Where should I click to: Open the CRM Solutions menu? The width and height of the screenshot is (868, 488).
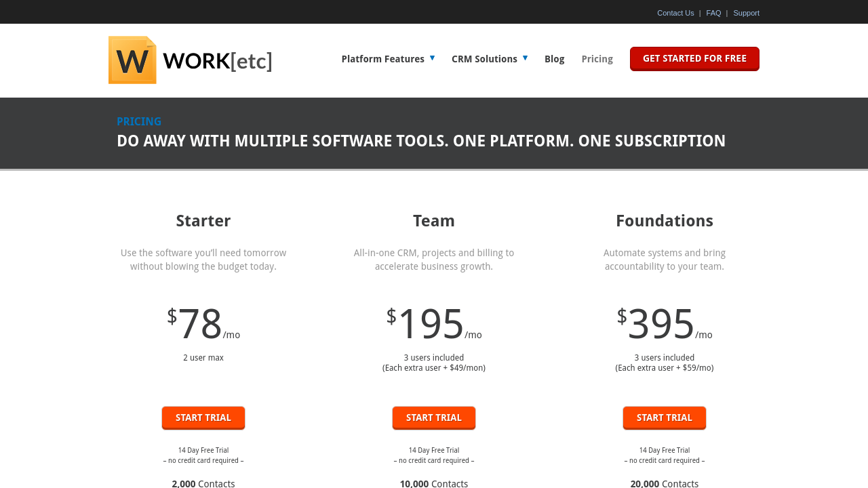[484, 59]
